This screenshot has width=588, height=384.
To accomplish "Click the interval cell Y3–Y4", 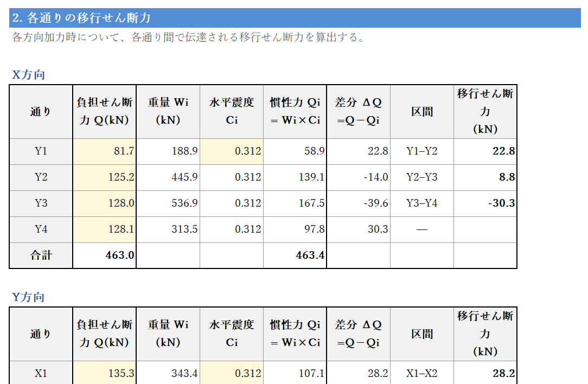I will tap(422, 203).
